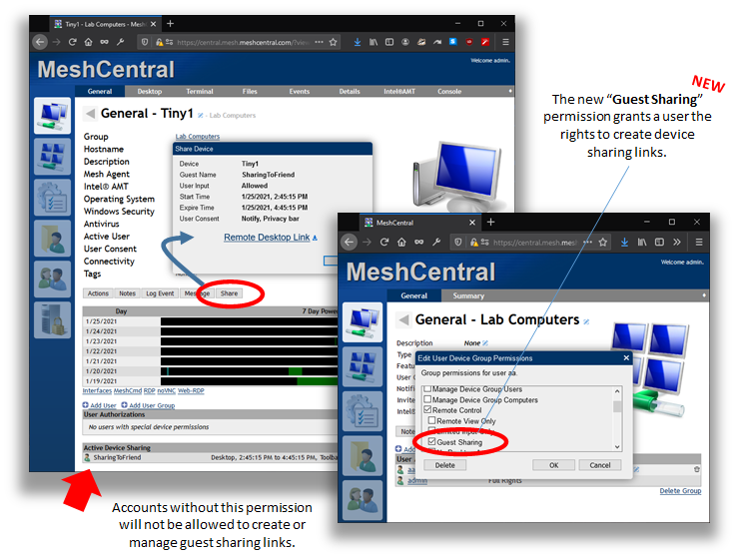Open the MeshCmd link
Image resolution: width=739 pixels, height=560 pixels.
tap(128, 390)
